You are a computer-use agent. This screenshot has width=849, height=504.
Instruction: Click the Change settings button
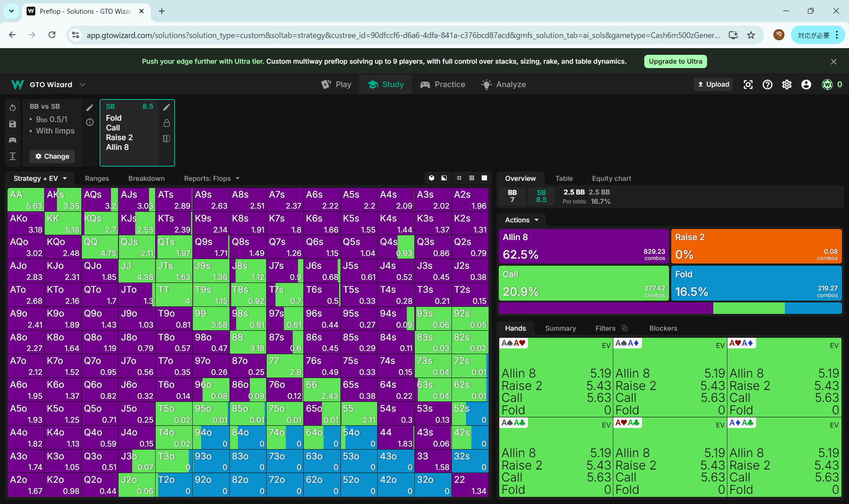pyautogui.click(x=52, y=157)
